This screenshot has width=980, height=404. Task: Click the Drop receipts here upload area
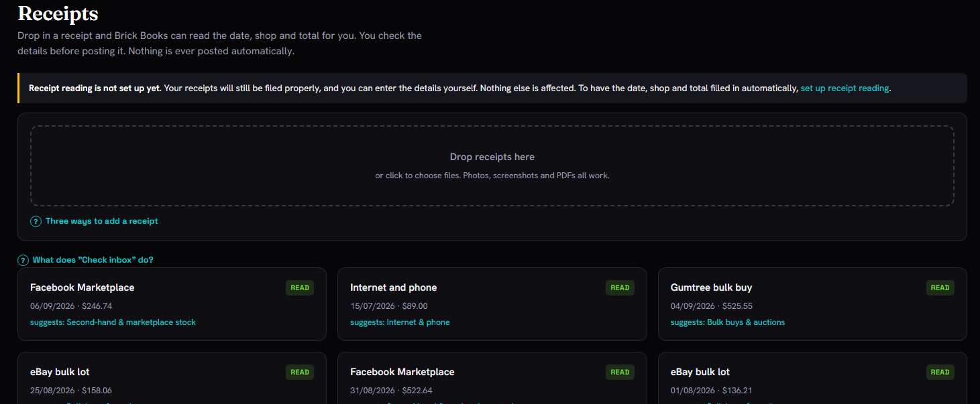492,165
